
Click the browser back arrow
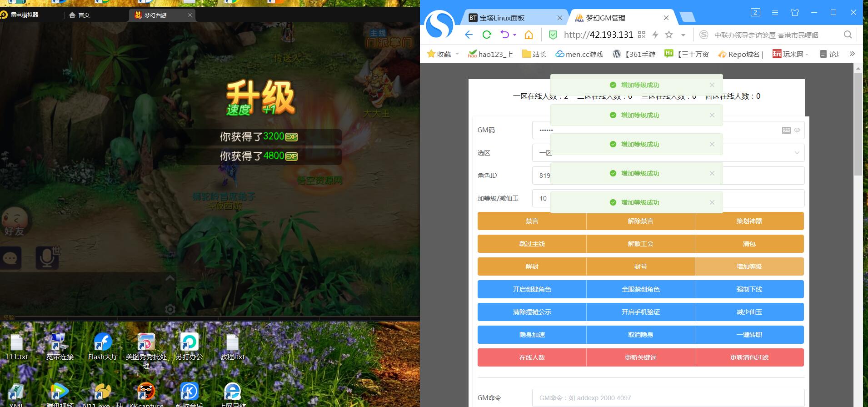click(469, 35)
